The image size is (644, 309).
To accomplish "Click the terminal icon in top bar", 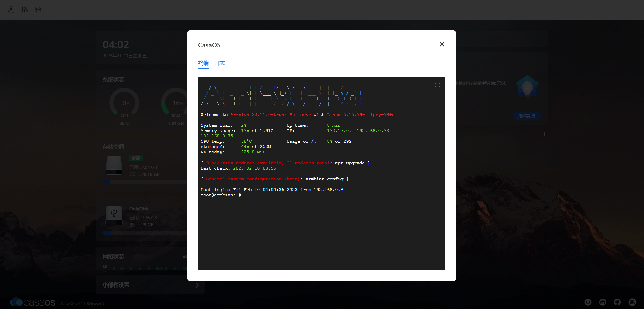I will point(38,10).
